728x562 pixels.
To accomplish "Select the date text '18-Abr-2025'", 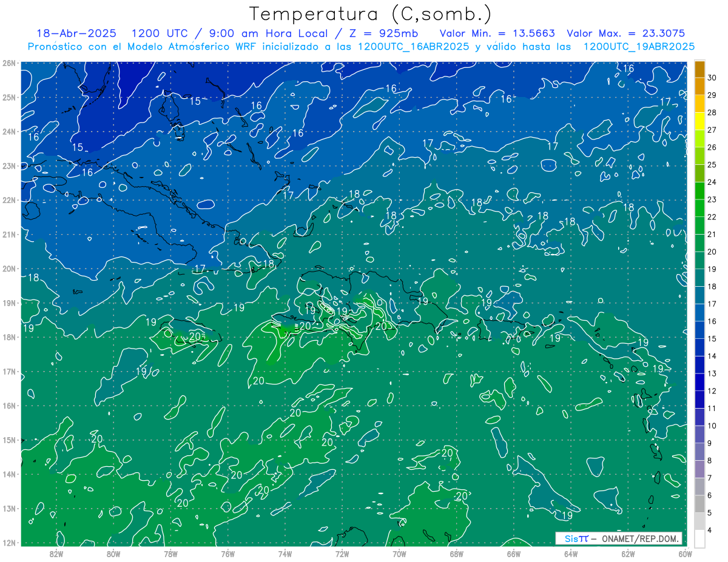I will click(76, 33).
